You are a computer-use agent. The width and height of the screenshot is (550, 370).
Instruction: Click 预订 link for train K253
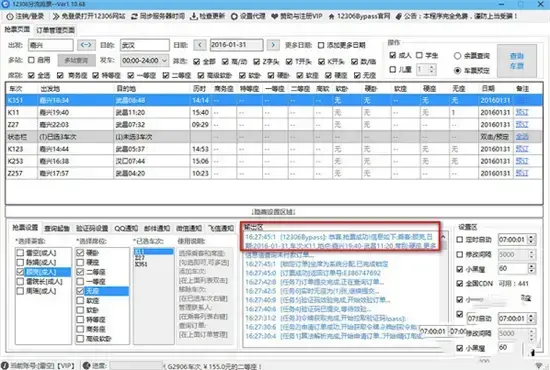[522, 161]
